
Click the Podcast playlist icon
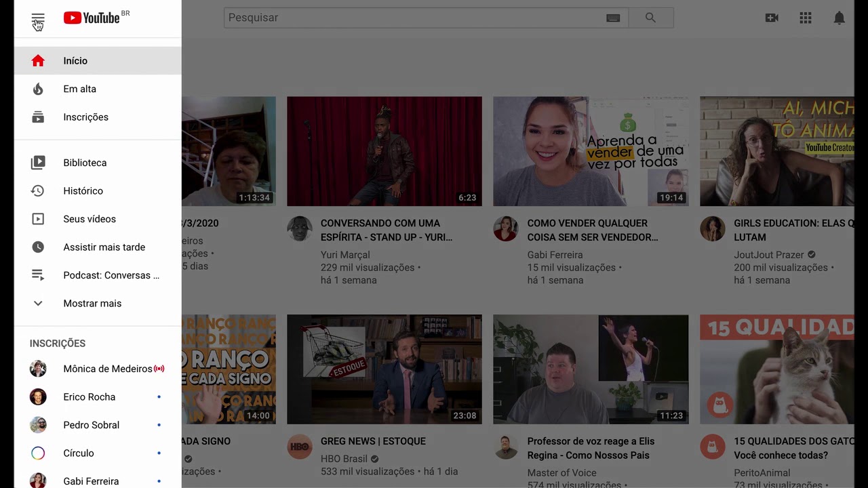click(x=38, y=275)
